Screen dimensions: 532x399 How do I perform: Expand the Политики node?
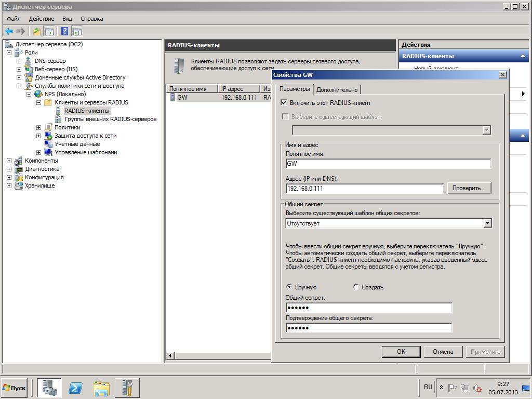(38, 128)
